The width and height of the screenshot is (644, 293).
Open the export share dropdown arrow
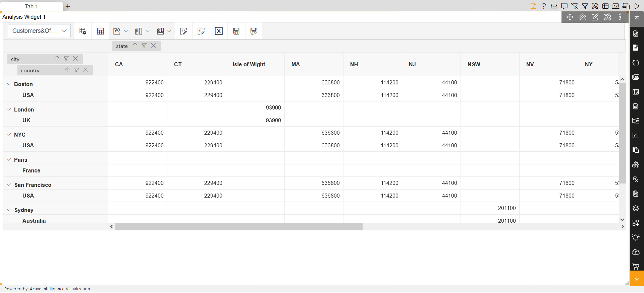point(126,31)
